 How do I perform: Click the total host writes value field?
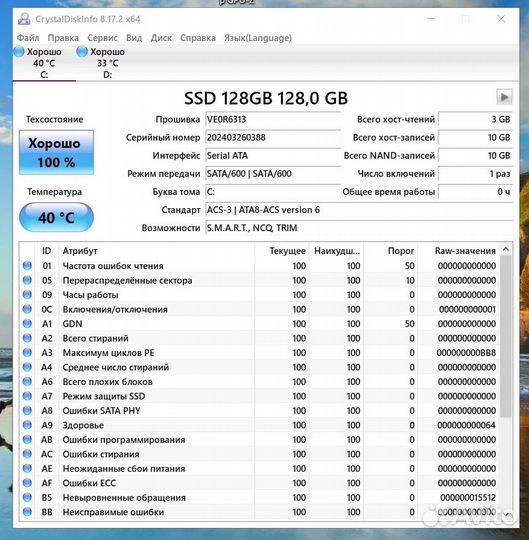click(x=475, y=138)
